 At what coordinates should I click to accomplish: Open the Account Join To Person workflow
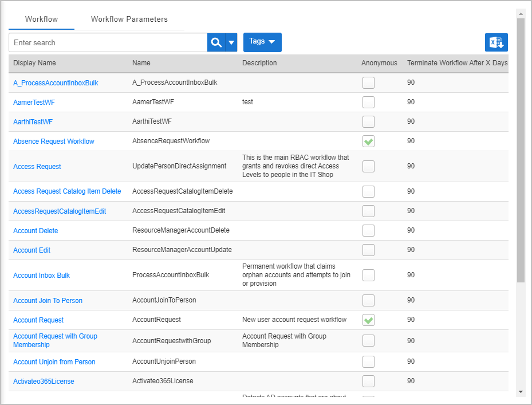(x=48, y=300)
